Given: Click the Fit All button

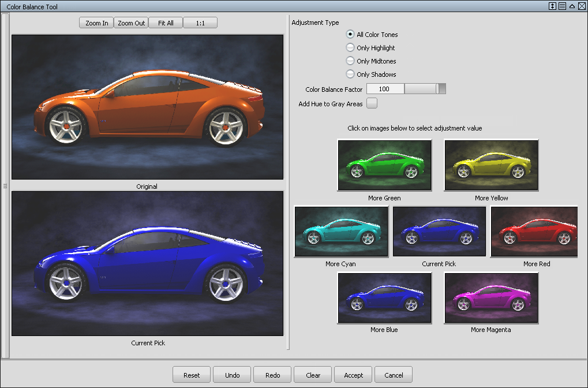Looking at the screenshot, I should pyautogui.click(x=166, y=23).
